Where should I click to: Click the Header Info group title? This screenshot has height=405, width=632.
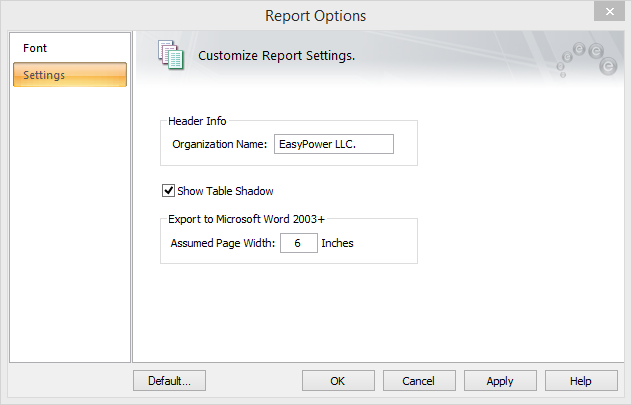(x=197, y=121)
